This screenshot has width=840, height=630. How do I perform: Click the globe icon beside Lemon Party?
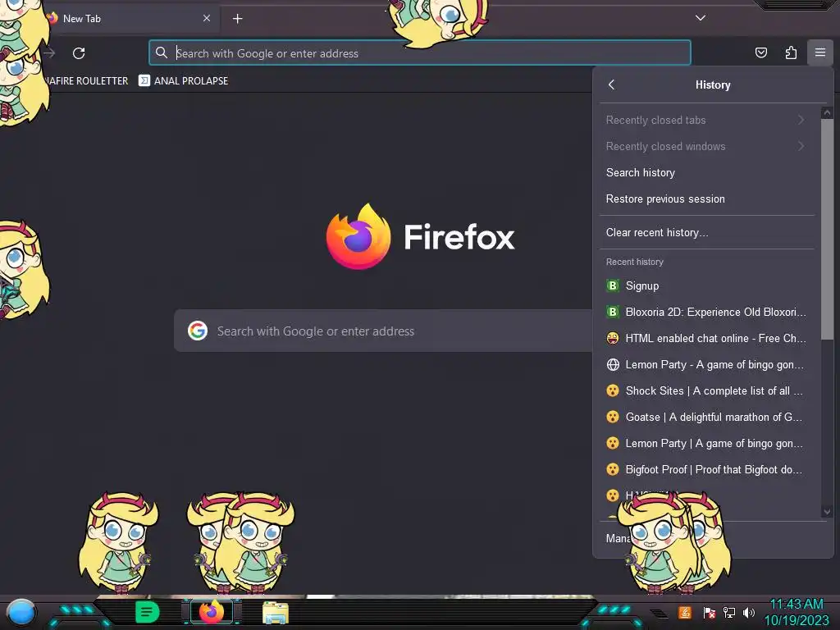click(613, 364)
